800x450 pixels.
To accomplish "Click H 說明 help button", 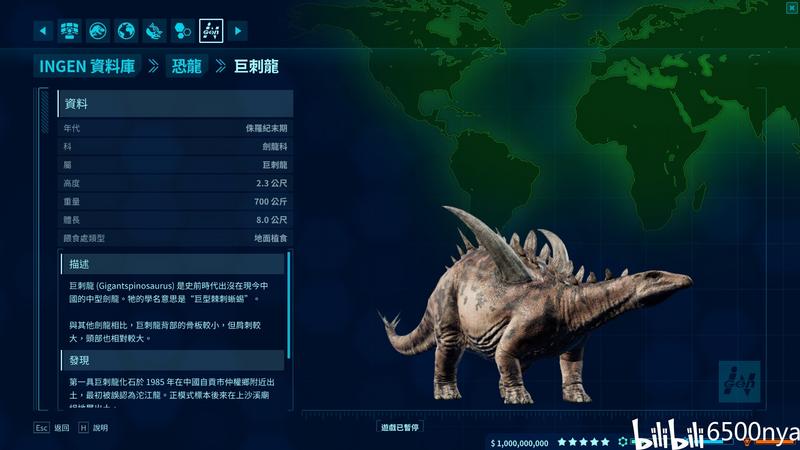I will coord(93,428).
